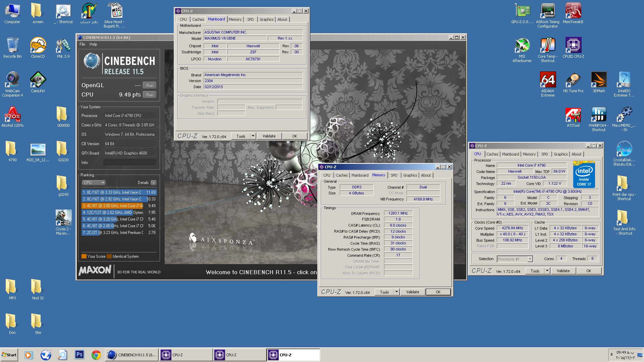Open Tools dropdown arrow in Memory CPU-Z
This screenshot has width=644, height=362.
[396, 292]
